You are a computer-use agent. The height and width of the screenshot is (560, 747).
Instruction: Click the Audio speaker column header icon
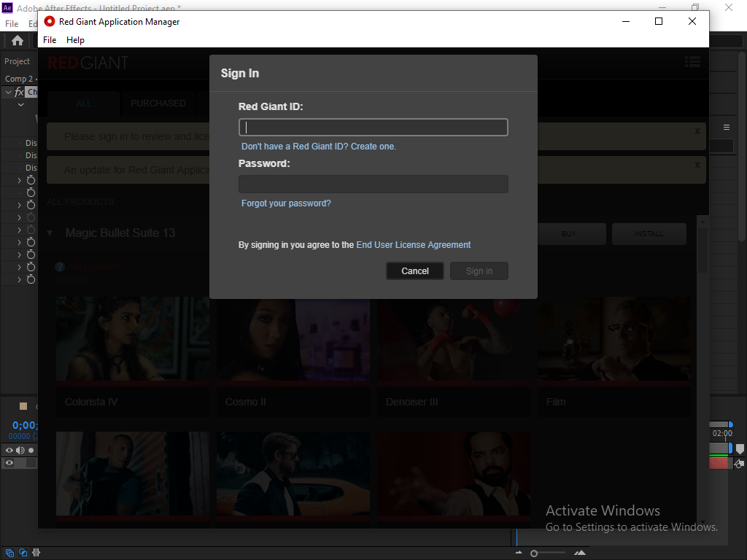[x=20, y=450]
